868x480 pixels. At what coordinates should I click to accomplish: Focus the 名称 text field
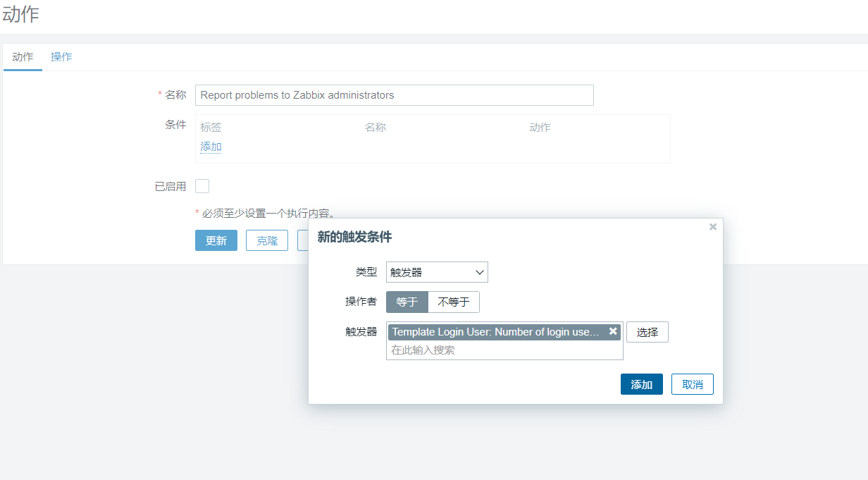394,95
